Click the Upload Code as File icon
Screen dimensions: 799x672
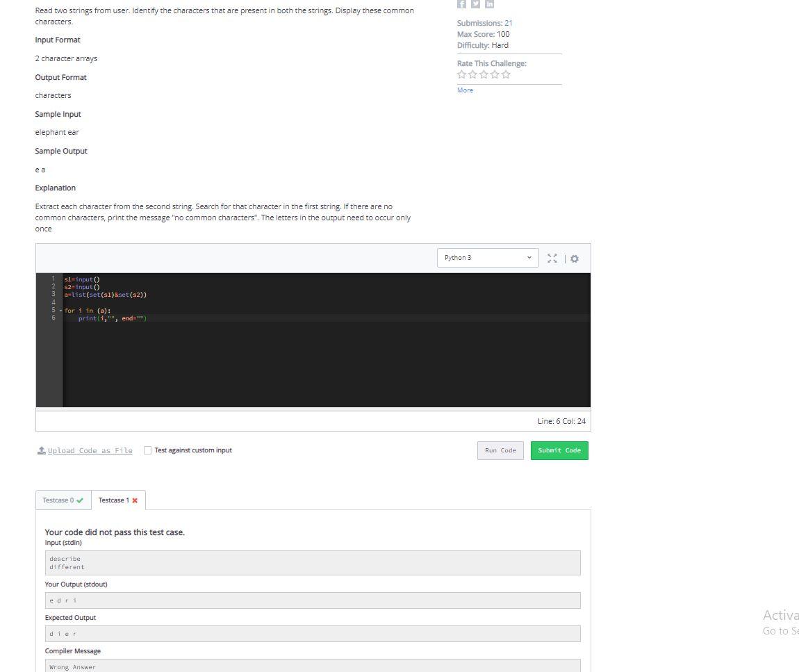point(42,450)
